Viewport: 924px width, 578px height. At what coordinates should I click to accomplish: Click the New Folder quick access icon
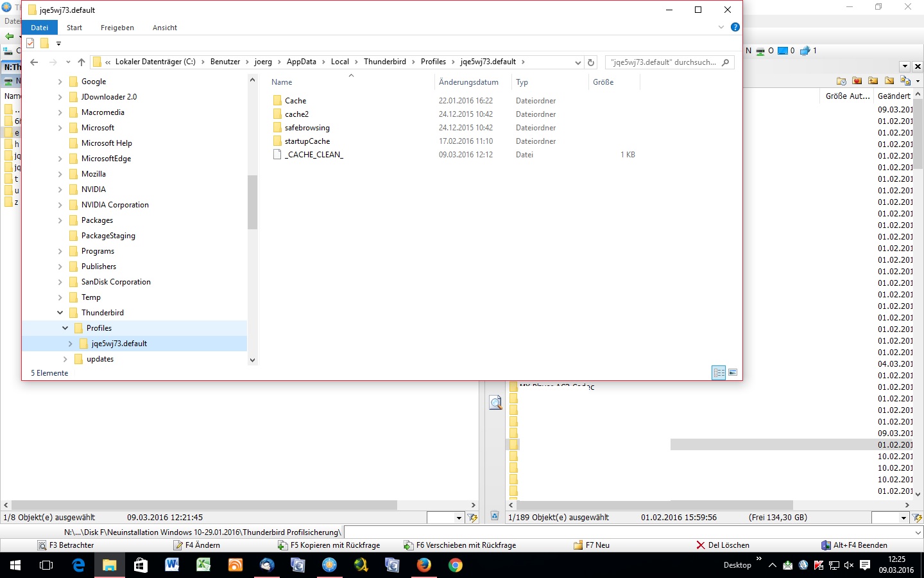44,44
